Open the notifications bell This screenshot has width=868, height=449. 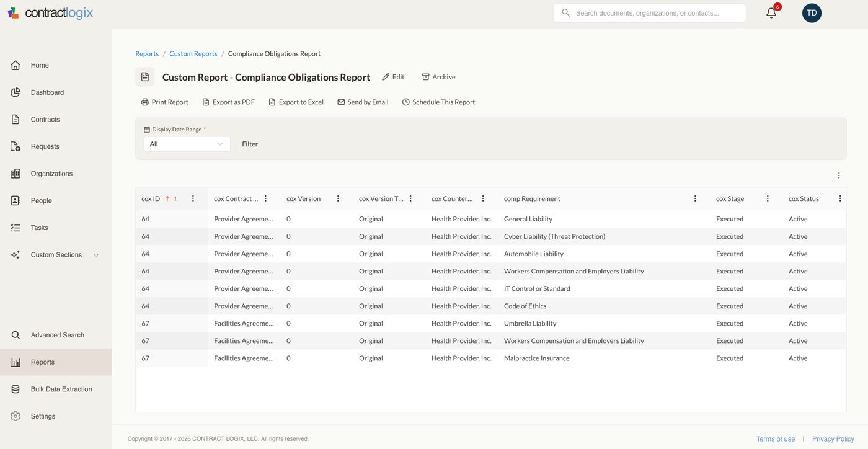click(771, 13)
